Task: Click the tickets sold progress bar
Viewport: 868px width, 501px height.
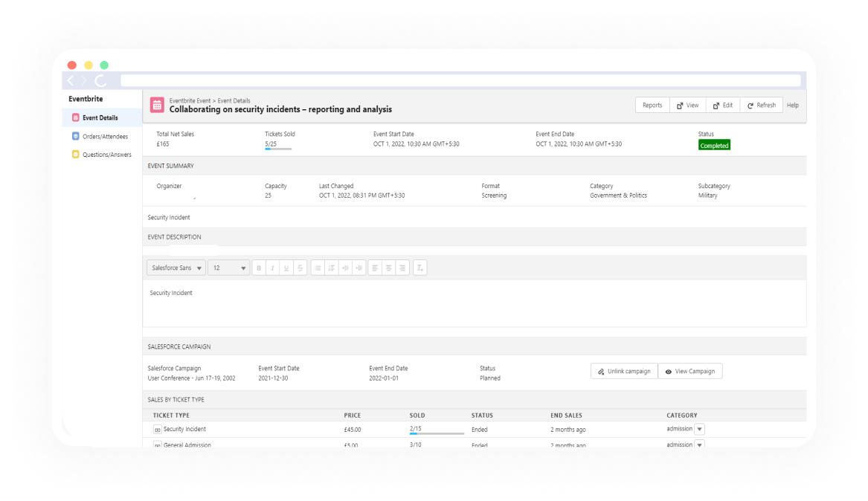Action: click(278, 149)
